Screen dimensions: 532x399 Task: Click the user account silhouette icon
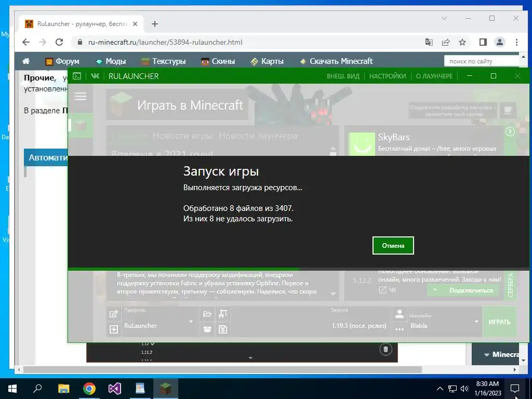[x=400, y=314]
